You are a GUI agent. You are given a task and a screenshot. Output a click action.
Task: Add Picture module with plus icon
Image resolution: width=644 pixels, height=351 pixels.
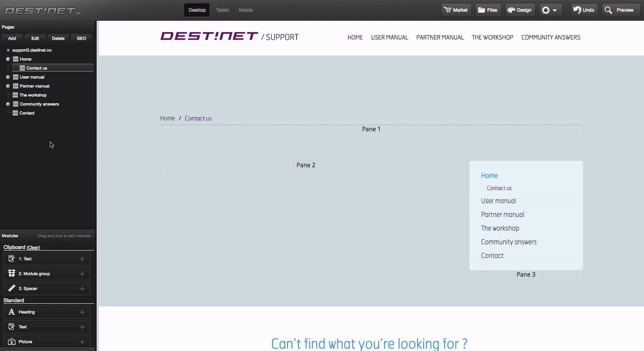82,342
